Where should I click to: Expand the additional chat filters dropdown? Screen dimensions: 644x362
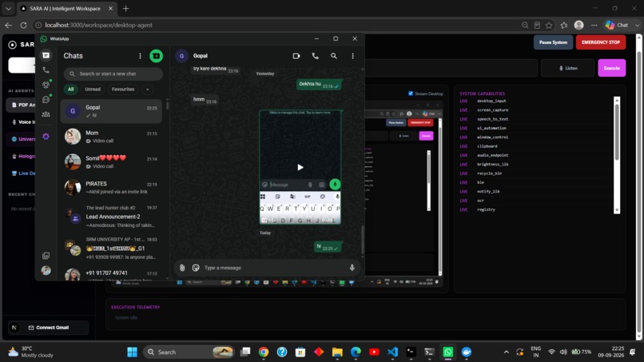[x=148, y=90]
